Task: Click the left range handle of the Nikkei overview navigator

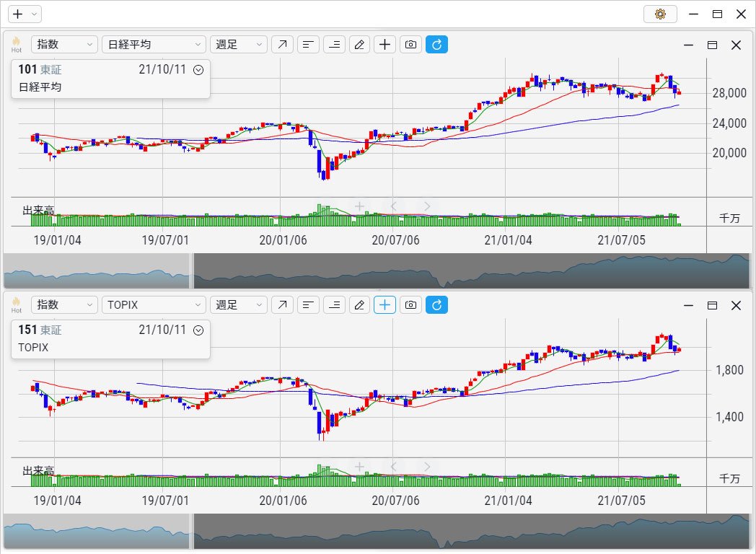Action: click(192, 271)
